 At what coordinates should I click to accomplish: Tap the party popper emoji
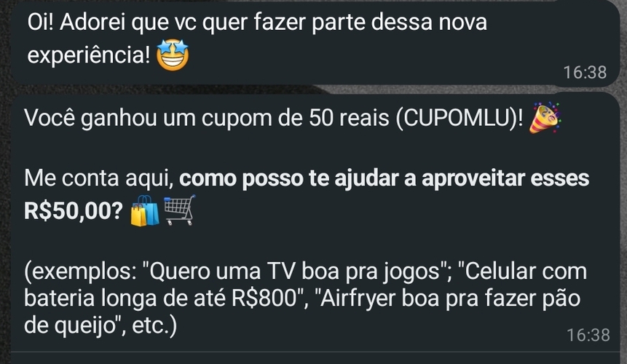[545, 117]
